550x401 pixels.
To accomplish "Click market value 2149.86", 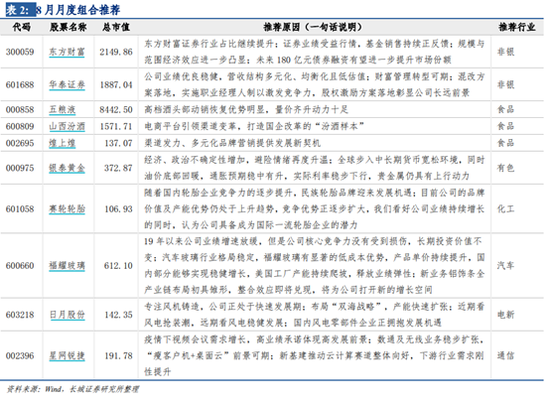I will (x=116, y=52).
